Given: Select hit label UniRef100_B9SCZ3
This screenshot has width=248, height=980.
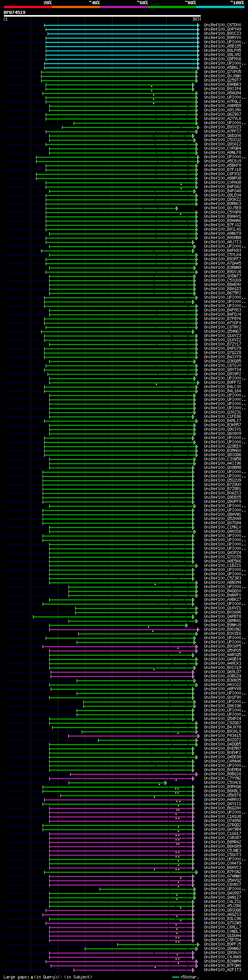Looking at the screenshot, I should [222, 34].
